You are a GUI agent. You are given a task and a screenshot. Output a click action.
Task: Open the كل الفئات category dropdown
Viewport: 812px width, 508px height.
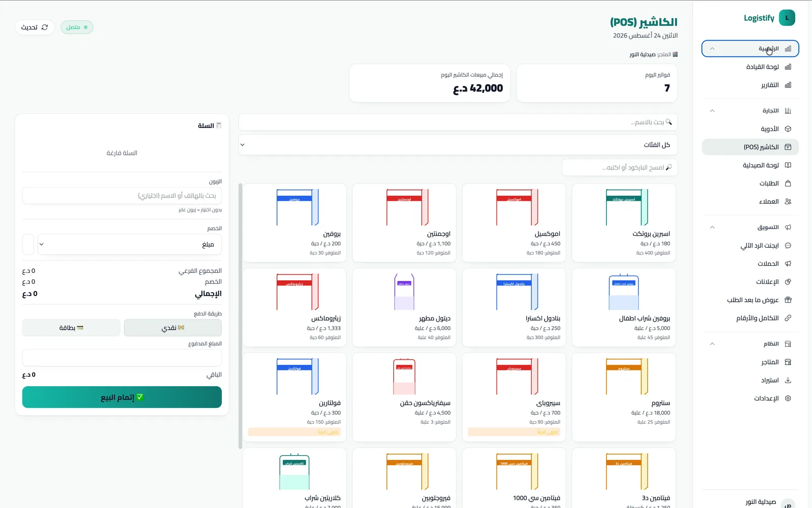pos(458,145)
